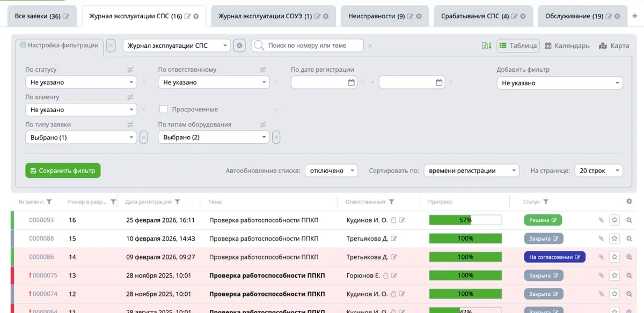Image resolution: width=644 pixels, height=313 pixels.
Task: Add a new tab with plus icon
Action: 635,16
